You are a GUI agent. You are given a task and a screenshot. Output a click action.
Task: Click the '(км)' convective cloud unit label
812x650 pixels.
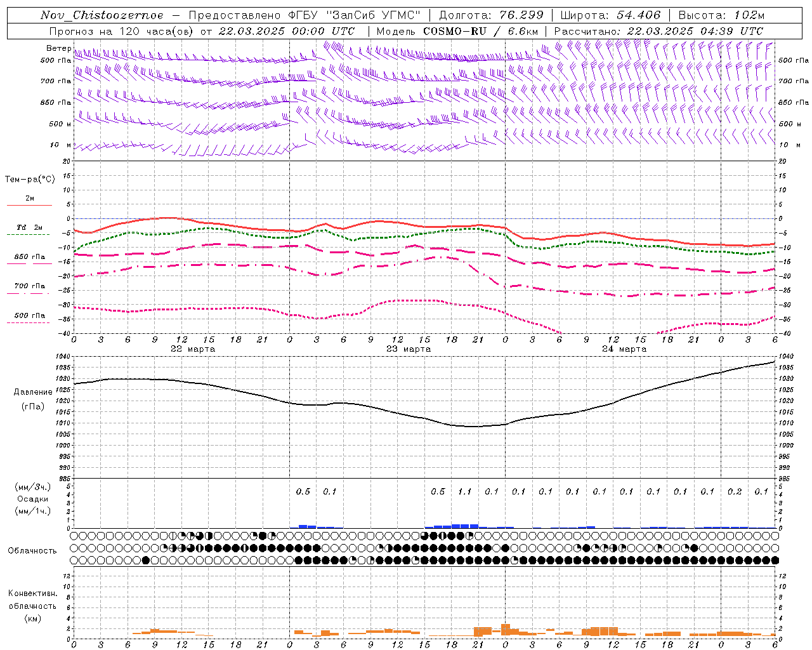[x=32, y=619]
